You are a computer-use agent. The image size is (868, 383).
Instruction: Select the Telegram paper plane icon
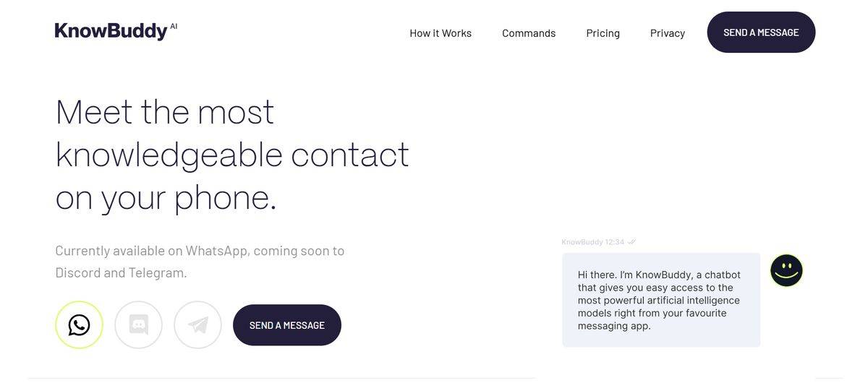coord(197,325)
